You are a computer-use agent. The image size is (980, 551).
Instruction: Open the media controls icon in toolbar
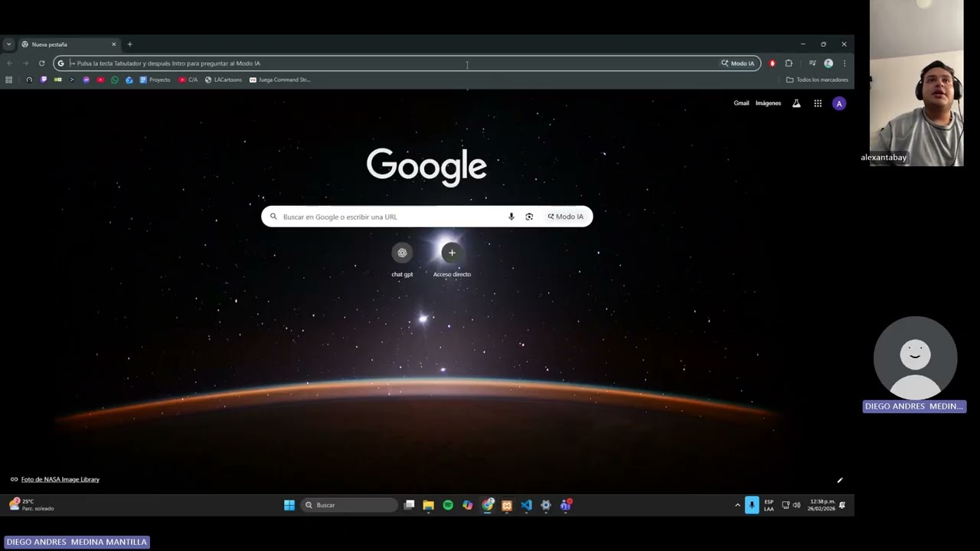coord(812,64)
